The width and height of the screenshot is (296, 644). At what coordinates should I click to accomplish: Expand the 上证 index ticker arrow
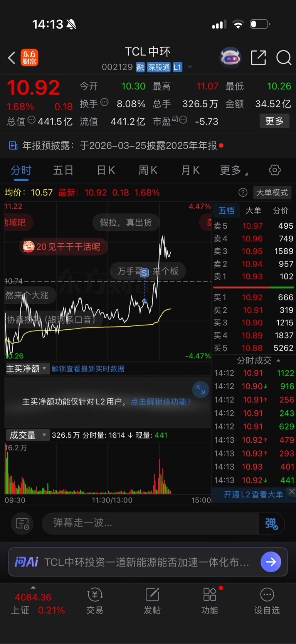pyautogui.click(x=33, y=587)
